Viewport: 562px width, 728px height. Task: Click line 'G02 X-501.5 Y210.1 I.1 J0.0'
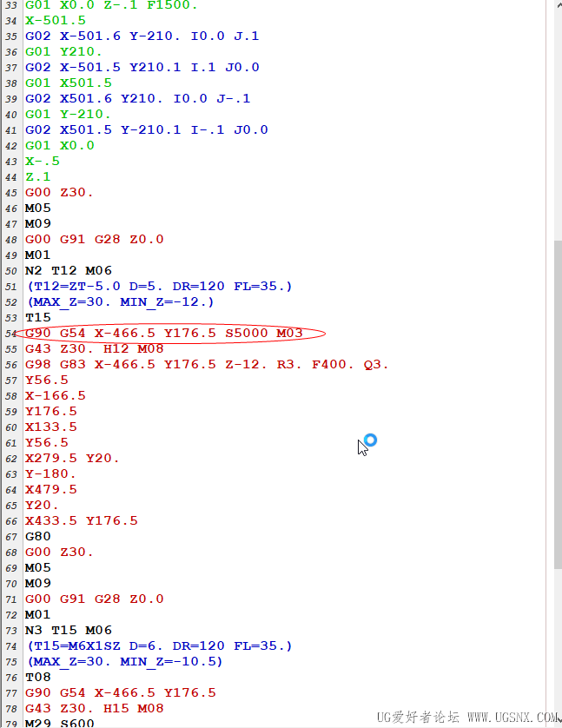142,67
